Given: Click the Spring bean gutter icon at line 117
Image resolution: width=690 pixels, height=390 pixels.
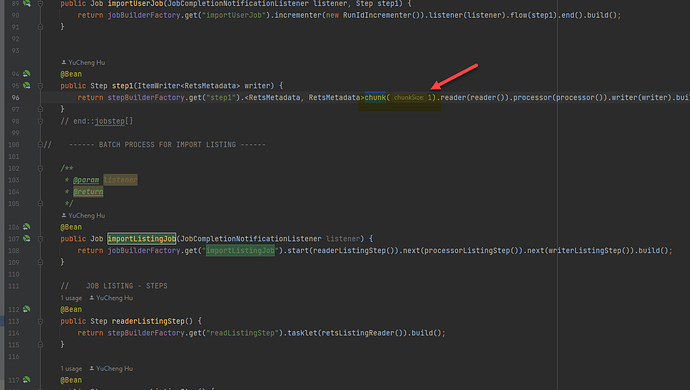Looking at the screenshot, I should tap(27, 379).
